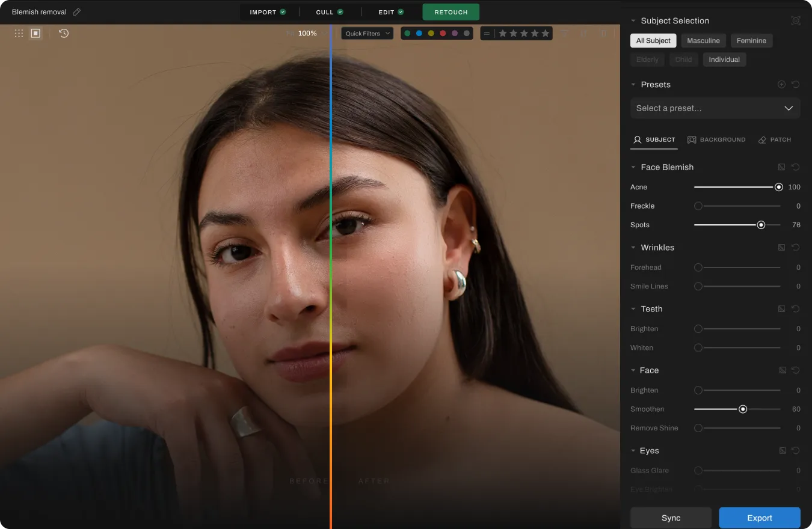The width and height of the screenshot is (812, 529).
Task: Click the face detection icon beside Subject Selection
Action: (796, 21)
